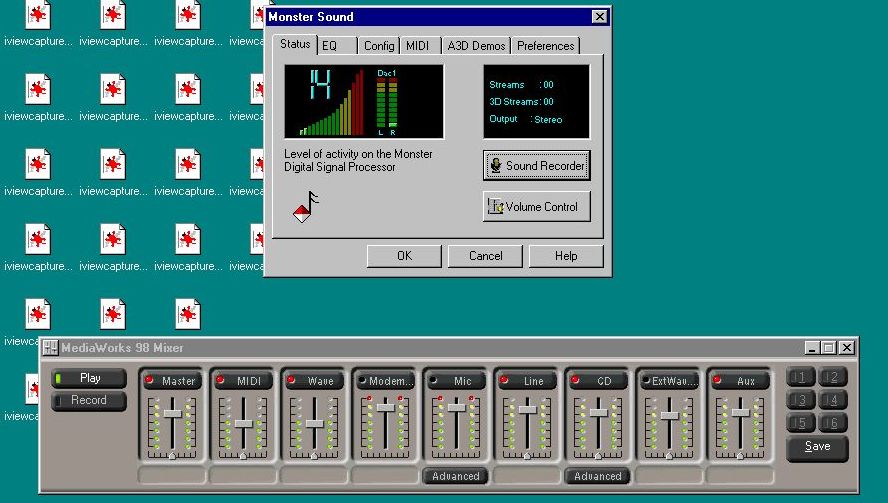Click the Master volume fader
The height and width of the screenshot is (503, 888).
173,414
